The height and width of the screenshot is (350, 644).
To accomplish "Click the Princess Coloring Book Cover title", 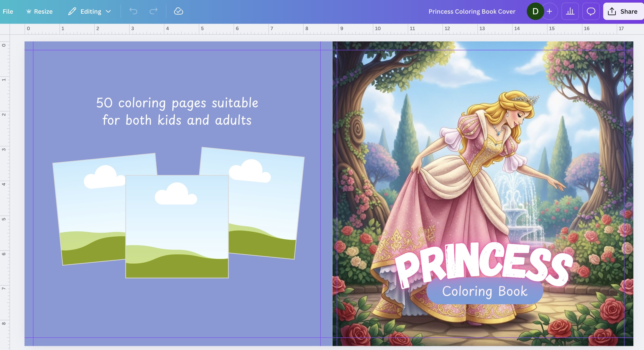I will [x=472, y=11].
